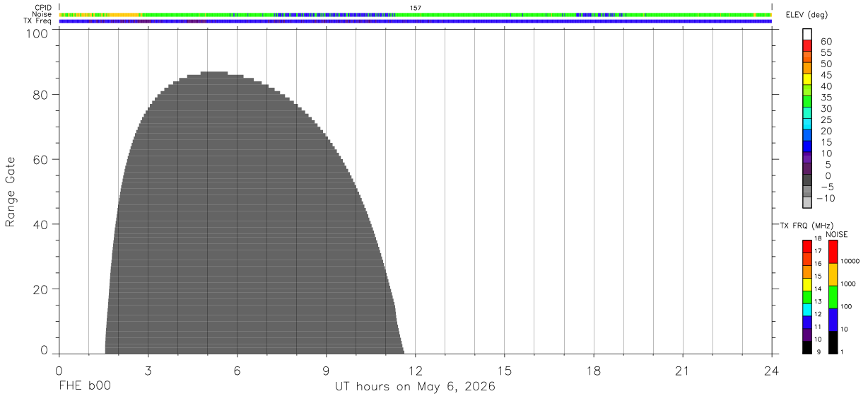This screenshot has width=868, height=401.
Task: Click 'UT hours on May 6, 2026' axis title
Action: pos(415,387)
